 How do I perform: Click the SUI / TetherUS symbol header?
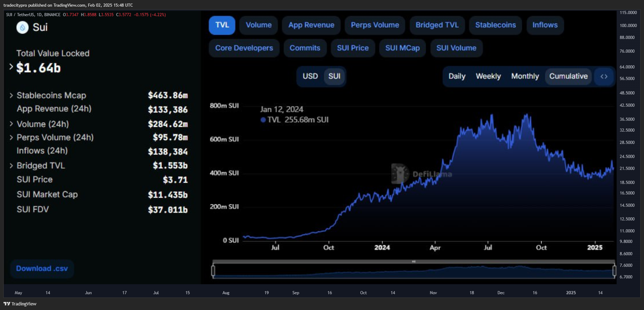tap(33, 15)
